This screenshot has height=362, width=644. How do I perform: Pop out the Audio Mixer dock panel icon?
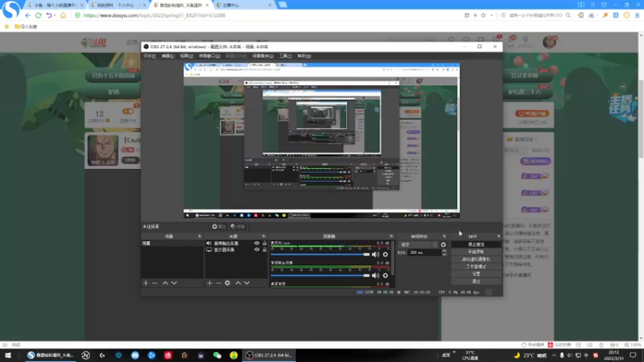(391, 237)
